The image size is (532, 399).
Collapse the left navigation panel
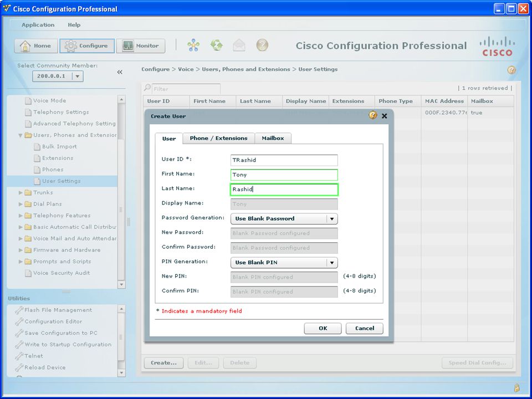pos(120,72)
